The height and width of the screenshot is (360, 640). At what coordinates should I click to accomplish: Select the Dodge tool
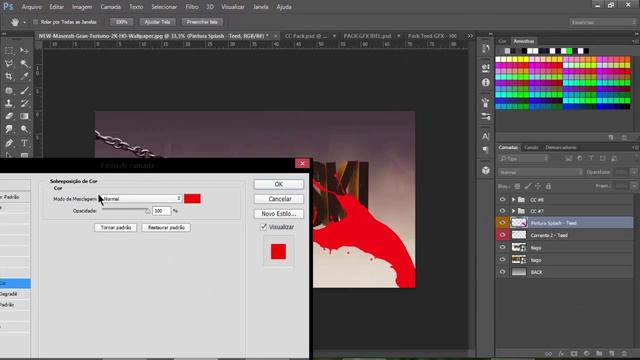[x=24, y=129]
